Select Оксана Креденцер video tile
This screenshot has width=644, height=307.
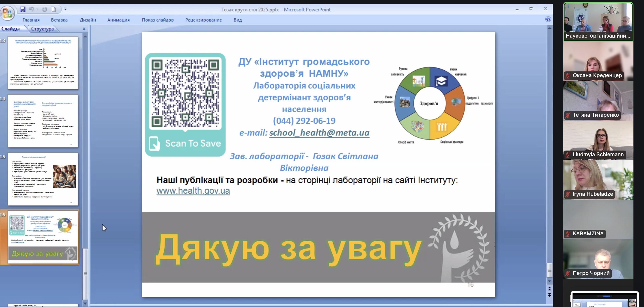(598, 61)
